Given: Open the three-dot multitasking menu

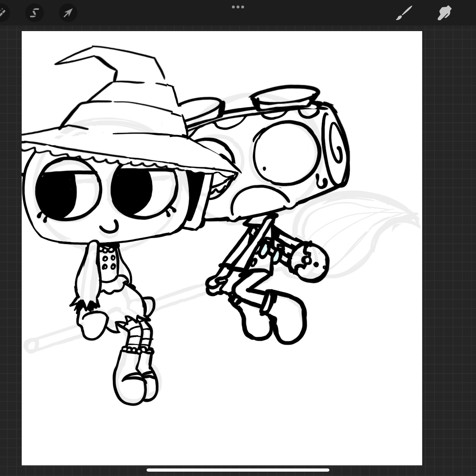Looking at the screenshot, I should [238, 7].
